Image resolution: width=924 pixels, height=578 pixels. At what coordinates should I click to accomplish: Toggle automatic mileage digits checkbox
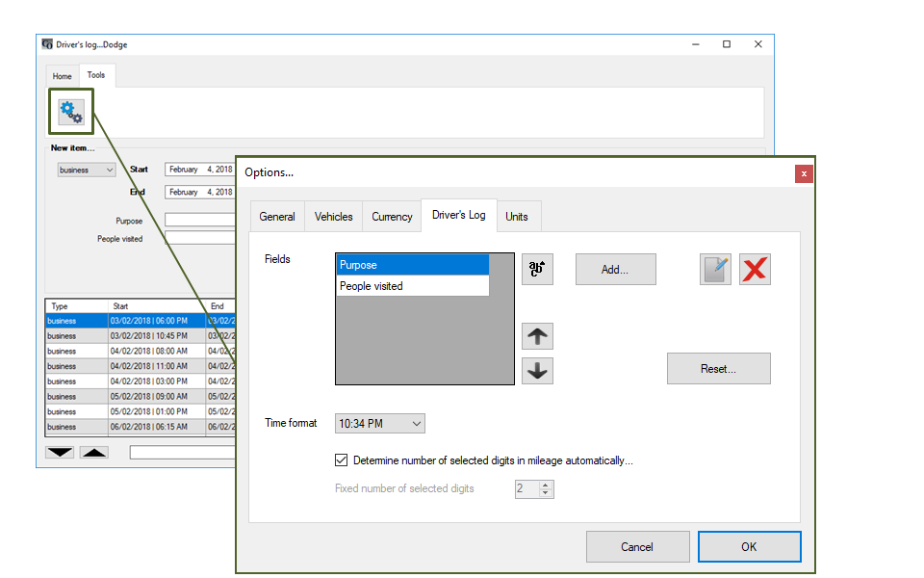tap(342, 460)
